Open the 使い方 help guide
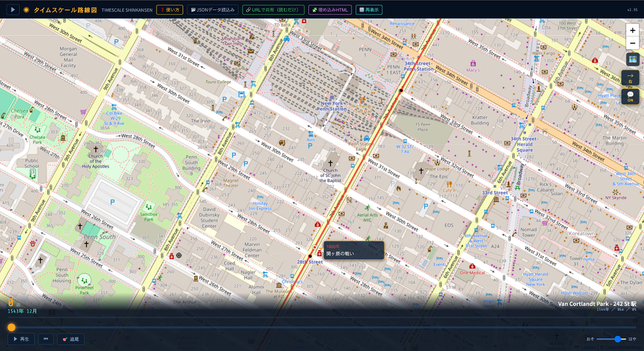The width and height of the screenshot is (644, 351). pyautogui.click(x=170, y=10)
